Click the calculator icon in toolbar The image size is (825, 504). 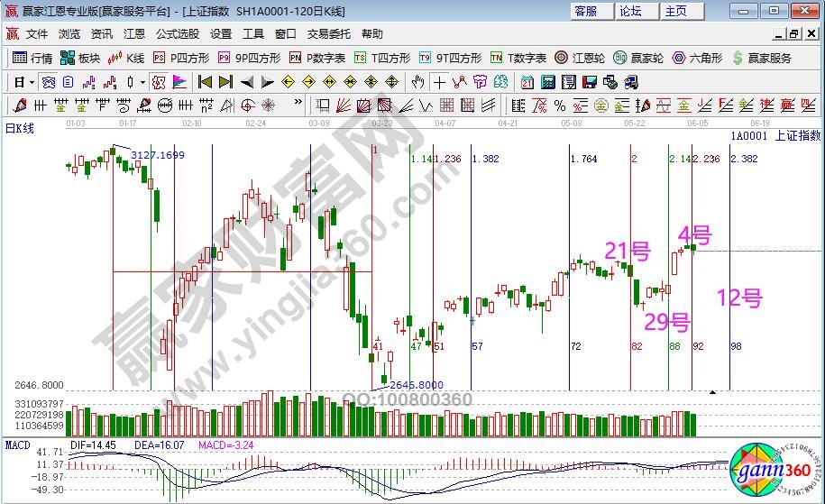coord(547,81)
